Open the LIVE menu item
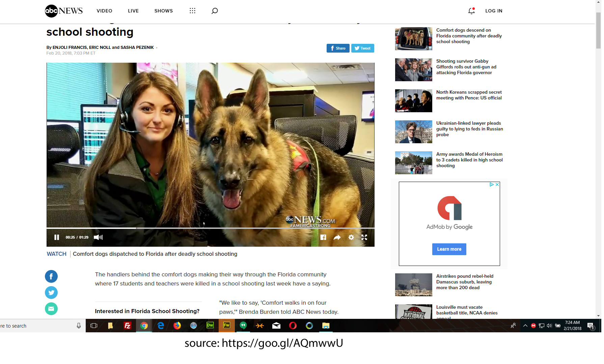Screen dimensions: 604x364 pyautogui.click(x=133, y=11)
